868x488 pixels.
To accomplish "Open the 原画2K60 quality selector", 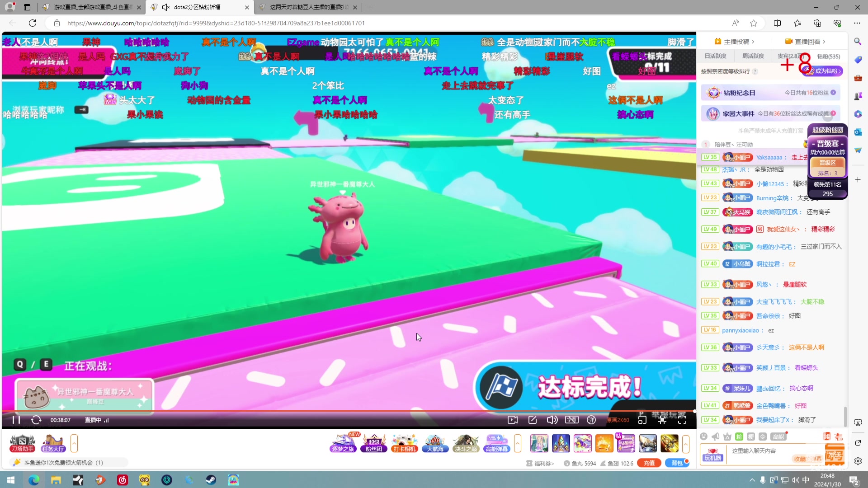I will click(x=618, y=420).
